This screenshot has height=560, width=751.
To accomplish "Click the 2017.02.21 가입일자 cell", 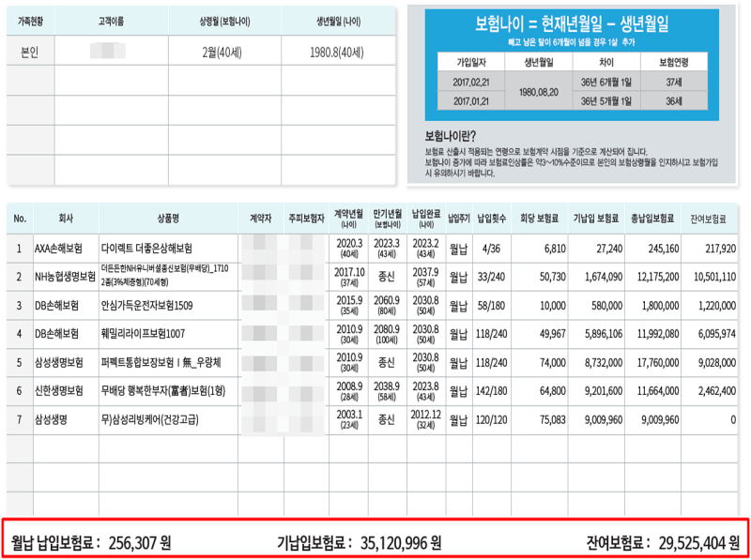I will (471, 83).
